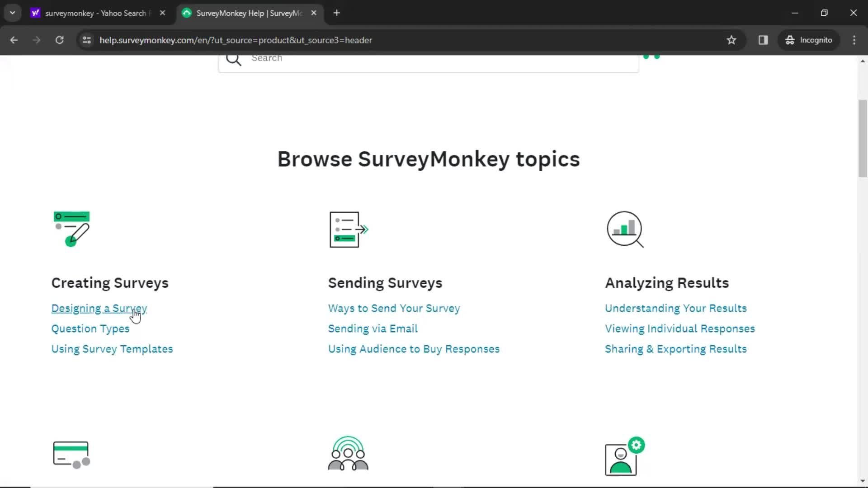
Task: Click the bottom-center audience icon
Action: click(x=348, y=454)
